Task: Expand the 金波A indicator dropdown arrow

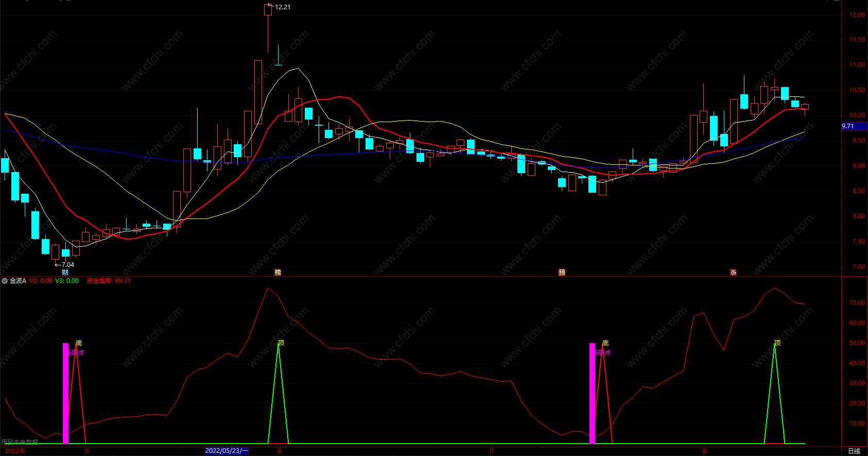Action: [5, 281]
